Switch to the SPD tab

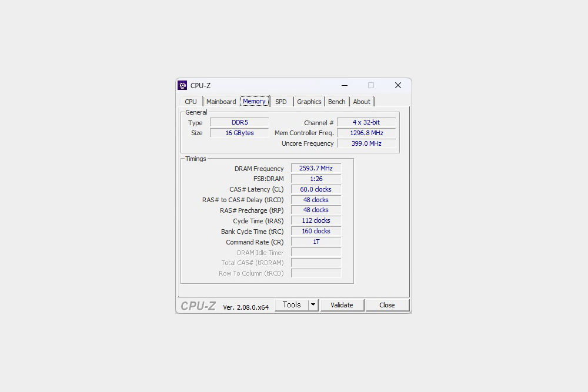281,102
